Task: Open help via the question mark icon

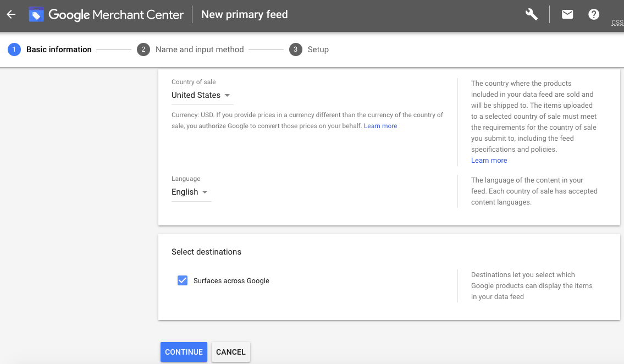Action: click(594, 15)
